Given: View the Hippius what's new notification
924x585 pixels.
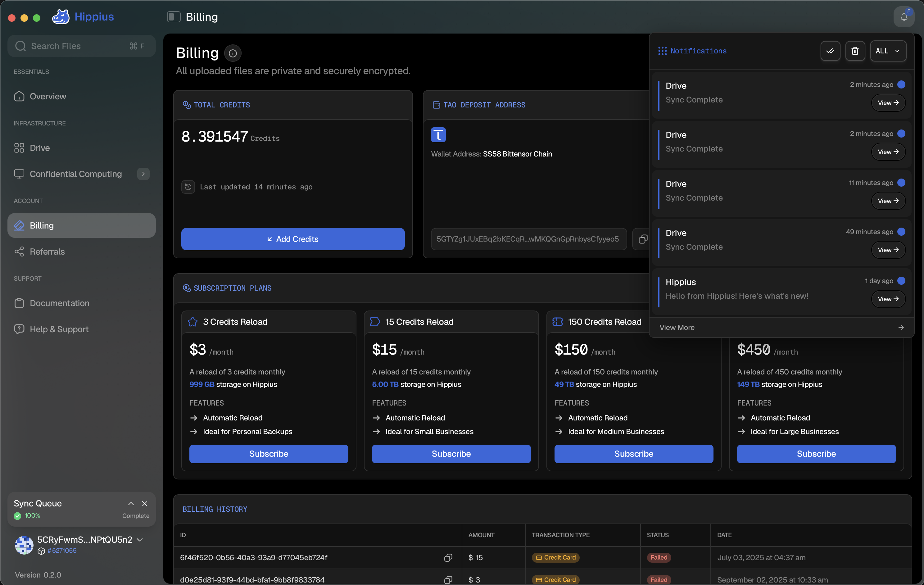Looking at the screenshot, I should coord(888,299).
